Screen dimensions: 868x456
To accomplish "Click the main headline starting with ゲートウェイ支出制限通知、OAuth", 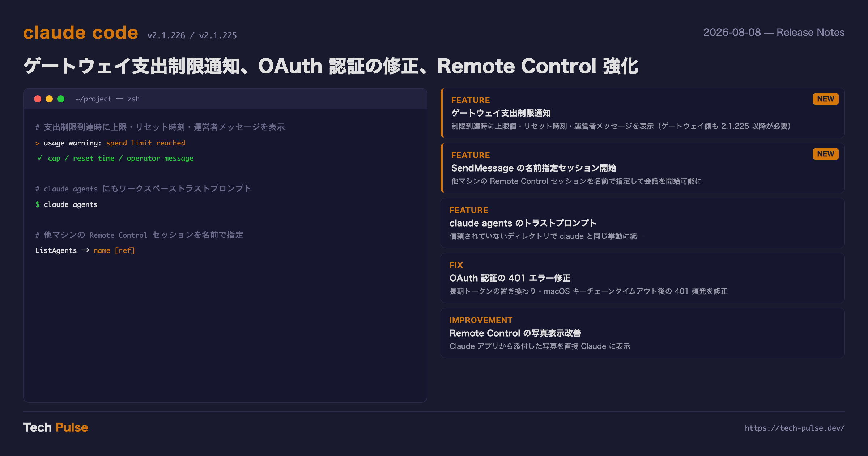I will tap(331, 66).
